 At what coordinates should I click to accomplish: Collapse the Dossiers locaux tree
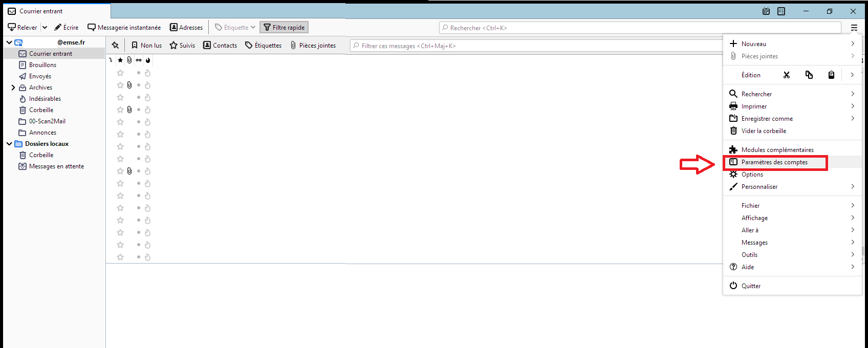(9, 144)
